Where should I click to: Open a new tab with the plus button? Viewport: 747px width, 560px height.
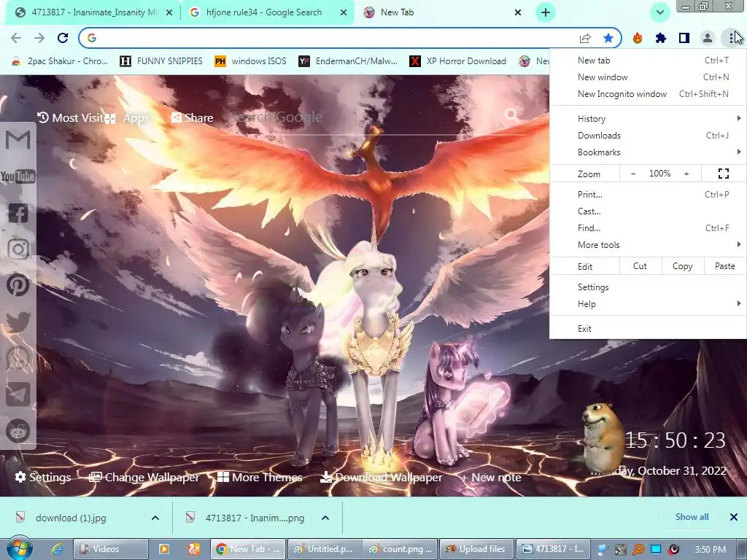point(546,12)
